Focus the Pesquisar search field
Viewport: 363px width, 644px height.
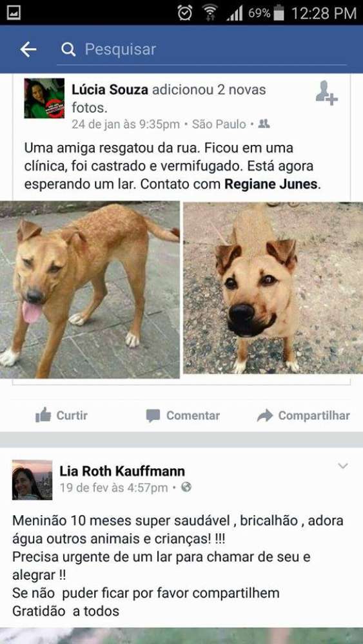tap(201, 50)
